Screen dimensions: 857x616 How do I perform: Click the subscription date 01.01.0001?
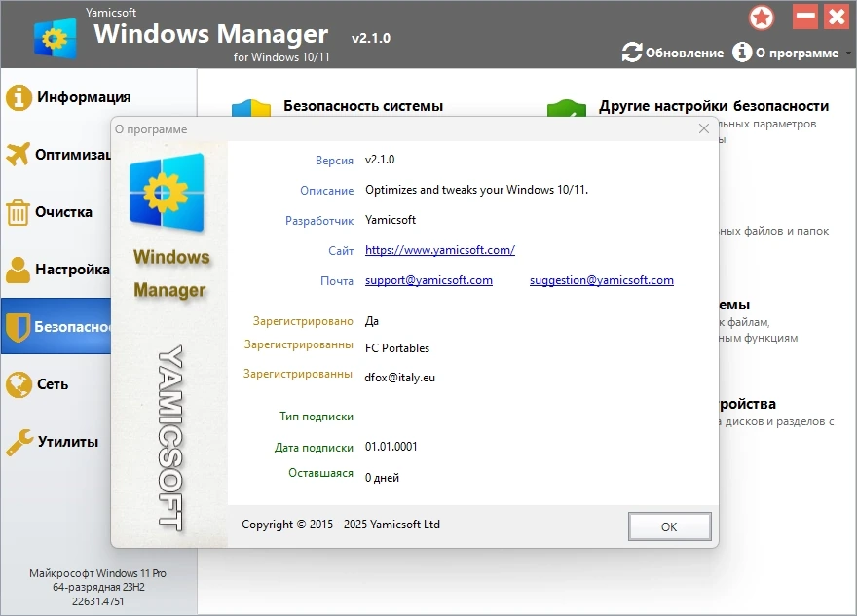click(x=391, y=447)
